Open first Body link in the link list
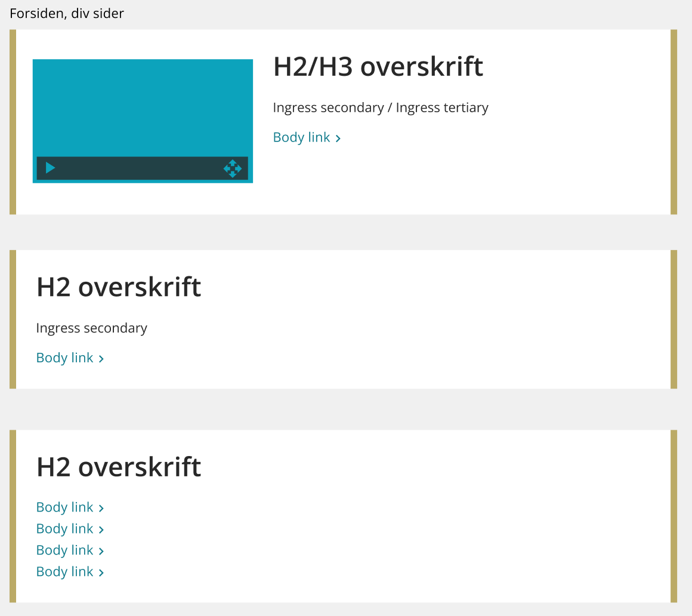Image resolution: width=692 pixels, height=616 pixels. (64, 507)
